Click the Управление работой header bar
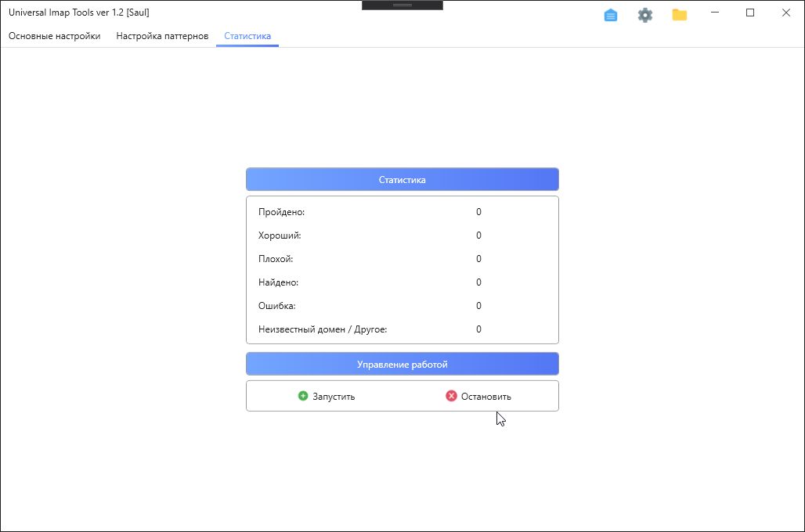Screen dimensions: 805x532 [402, 363]
